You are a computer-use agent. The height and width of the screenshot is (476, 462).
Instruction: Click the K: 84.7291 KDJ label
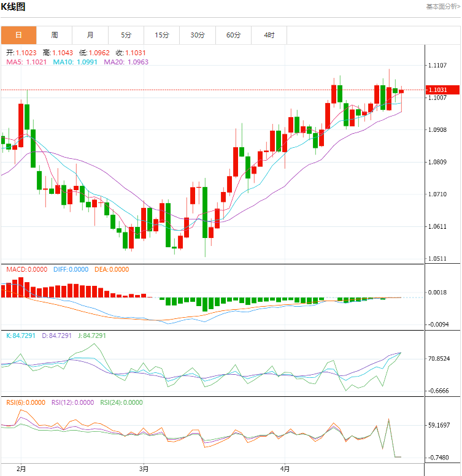click(21, 336)
